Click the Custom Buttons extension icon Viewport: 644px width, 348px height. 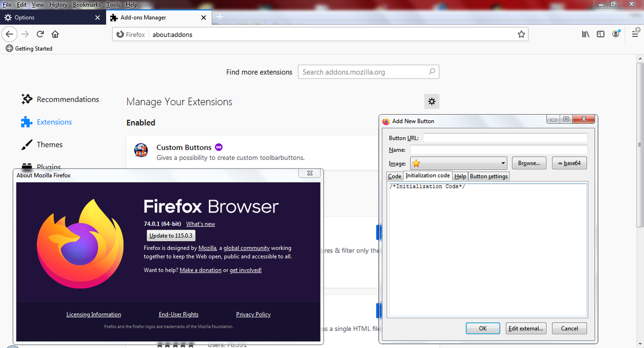coord(141,150)
